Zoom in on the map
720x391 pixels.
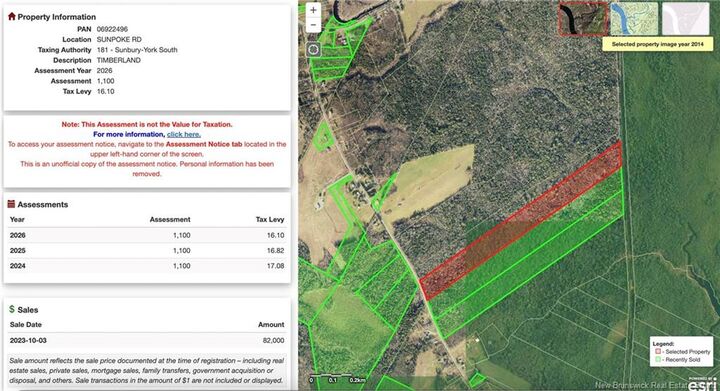(313, 10)
